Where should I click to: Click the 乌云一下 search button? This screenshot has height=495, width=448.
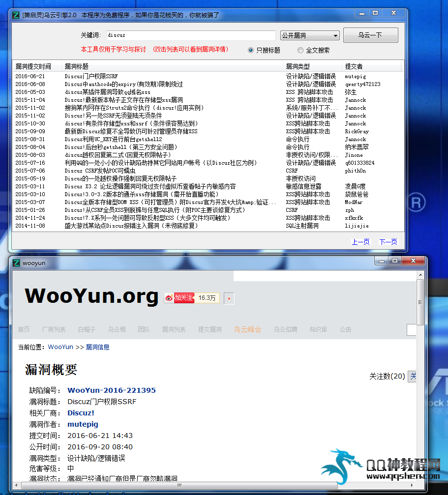pyautogui.click(x=370, y=35)
